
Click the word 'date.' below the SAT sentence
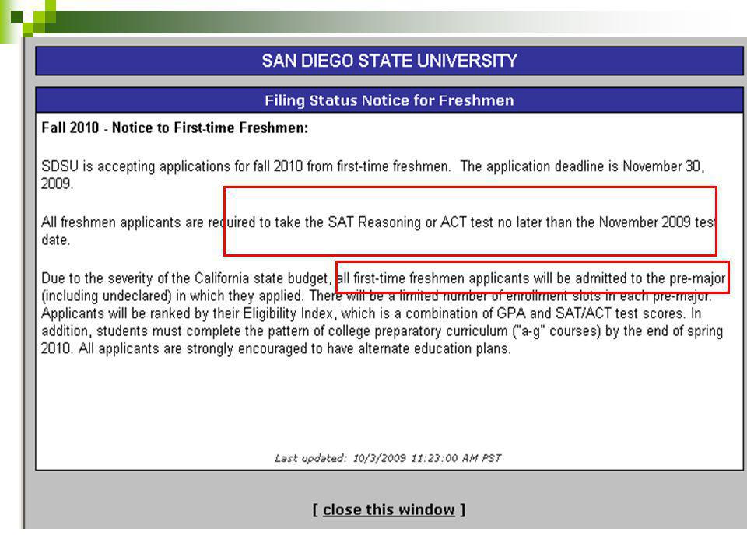tap(56, 240)
